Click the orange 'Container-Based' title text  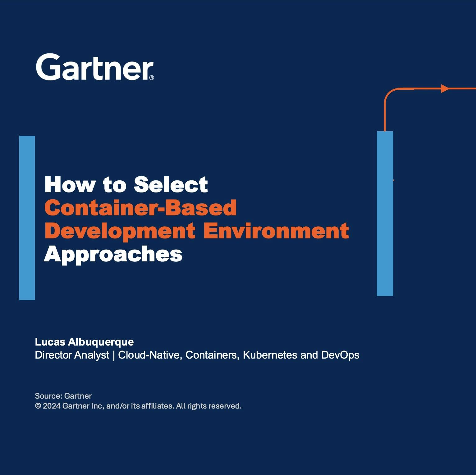click(140, 208)
